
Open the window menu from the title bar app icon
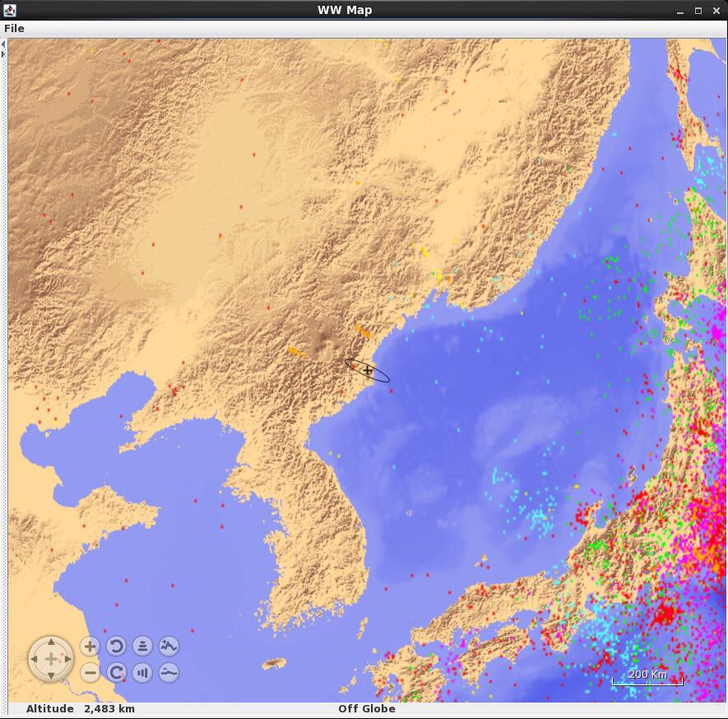click(10, 10)
